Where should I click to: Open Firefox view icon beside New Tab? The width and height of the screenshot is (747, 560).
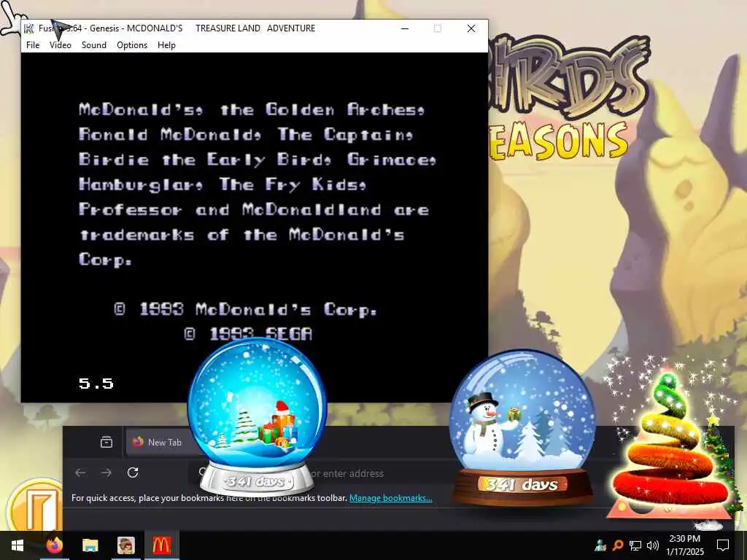coord(107,443)
